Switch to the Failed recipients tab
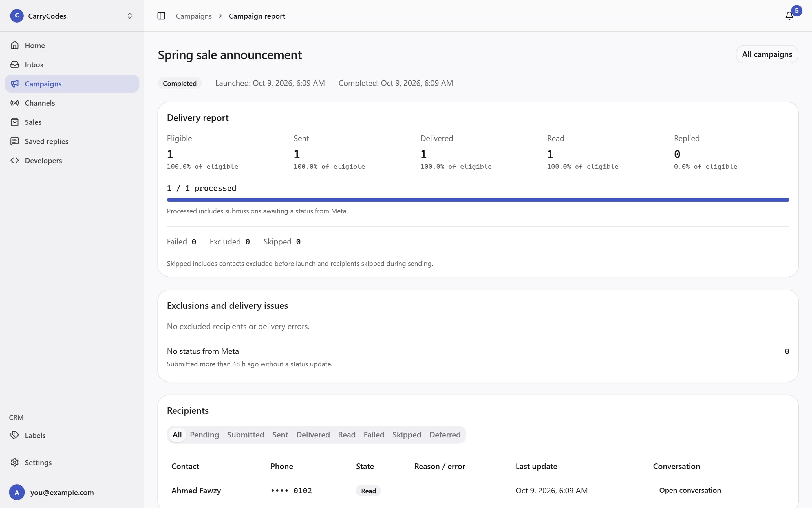The image size is (812, 508). click(x=374, y=434)
